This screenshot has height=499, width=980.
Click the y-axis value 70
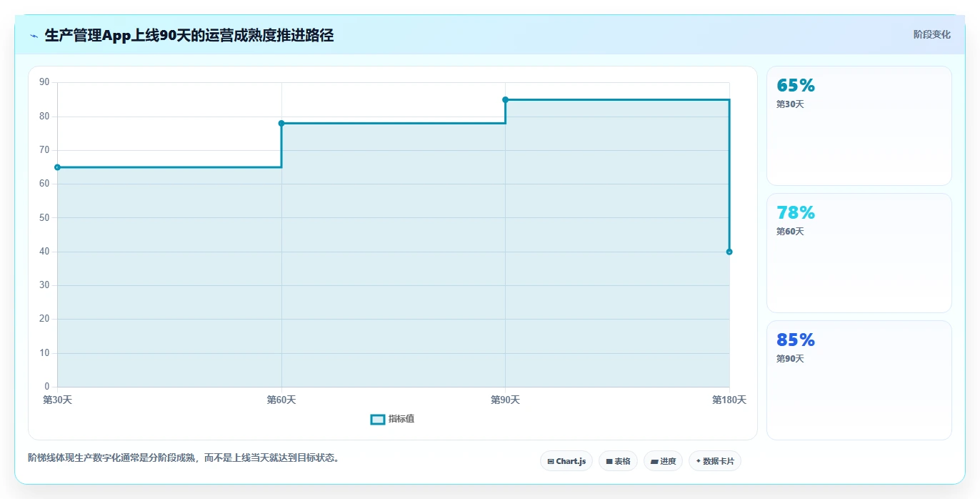44,150
